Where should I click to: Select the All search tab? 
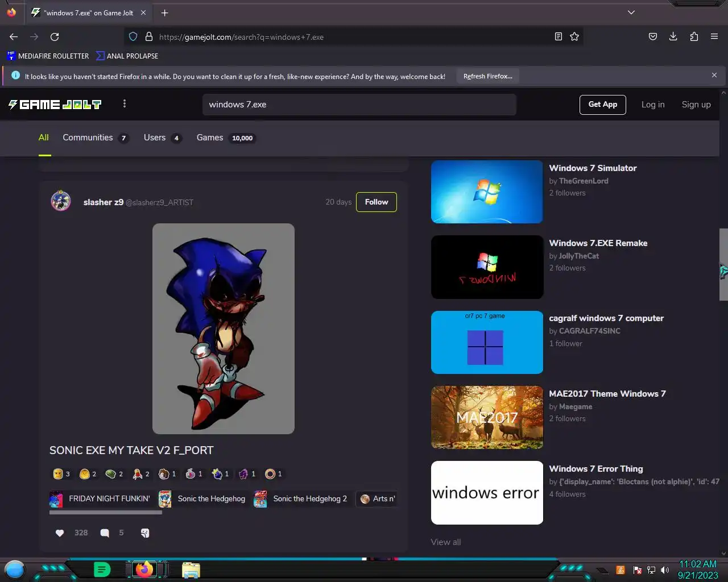44,138
